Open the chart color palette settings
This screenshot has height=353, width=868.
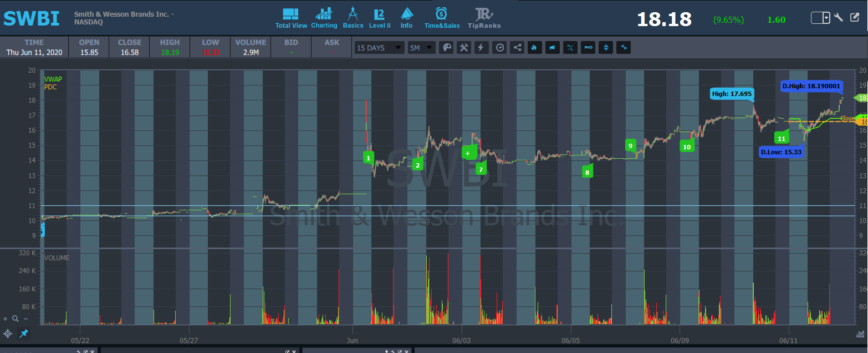click(x=446, y=48)
